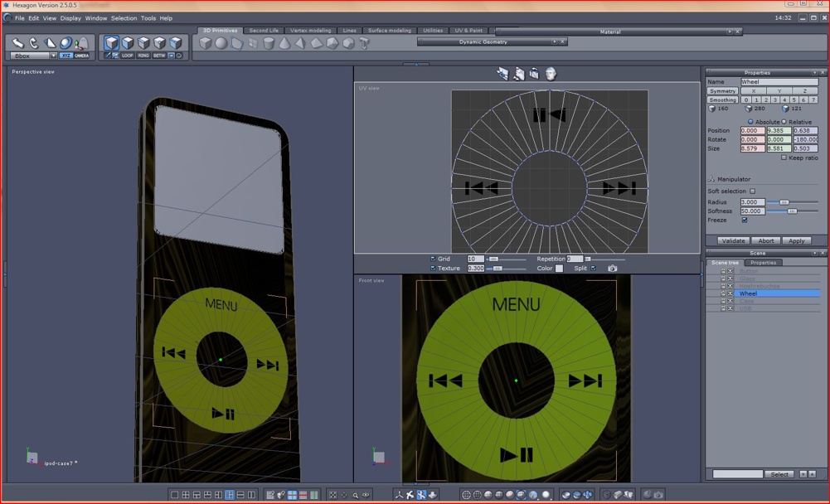Open the Selection menu
This screenshot has width=830, height=504.
(x=124, y=18)
